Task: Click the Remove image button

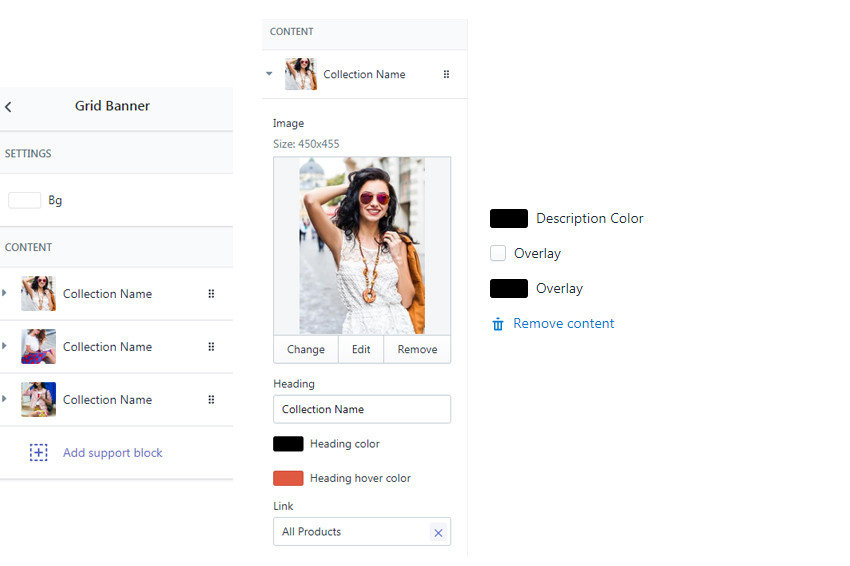Action: point(417,350)
